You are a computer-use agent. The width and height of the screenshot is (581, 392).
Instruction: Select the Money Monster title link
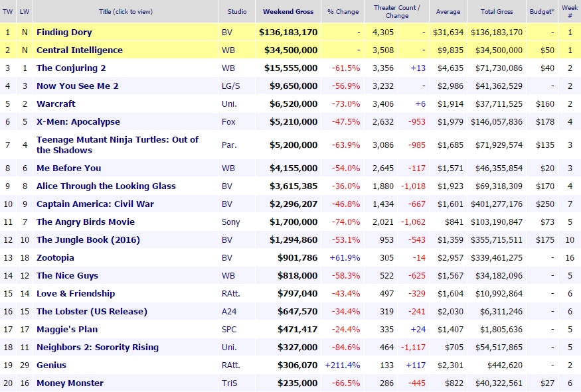click(70, 383)
